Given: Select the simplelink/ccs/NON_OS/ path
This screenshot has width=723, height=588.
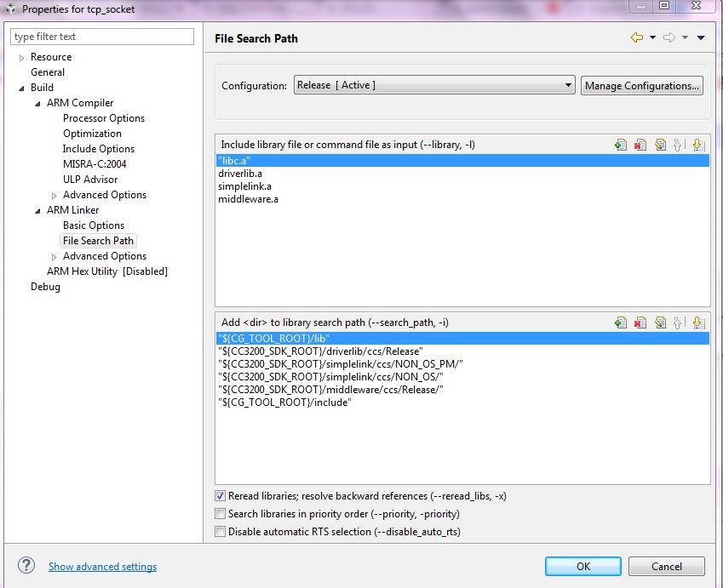Looking at the screenshot, I should click(462, 377).
